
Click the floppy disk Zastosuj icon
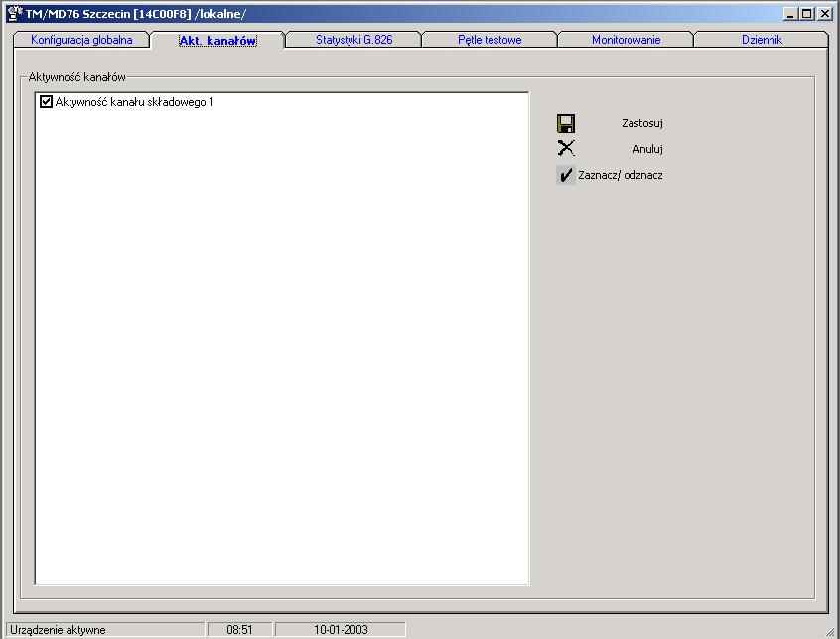566,123
